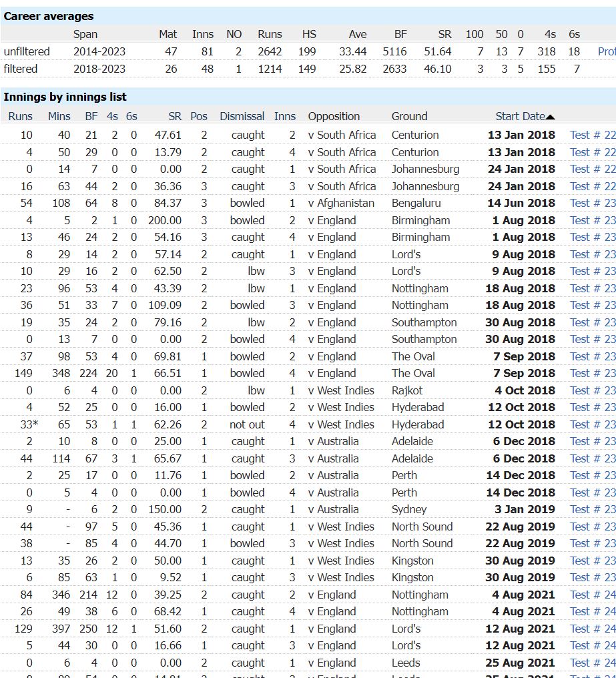Viewport: 616px width, 678px height.
Task: Click the 'filtered' row label
Action: point(20,69)
